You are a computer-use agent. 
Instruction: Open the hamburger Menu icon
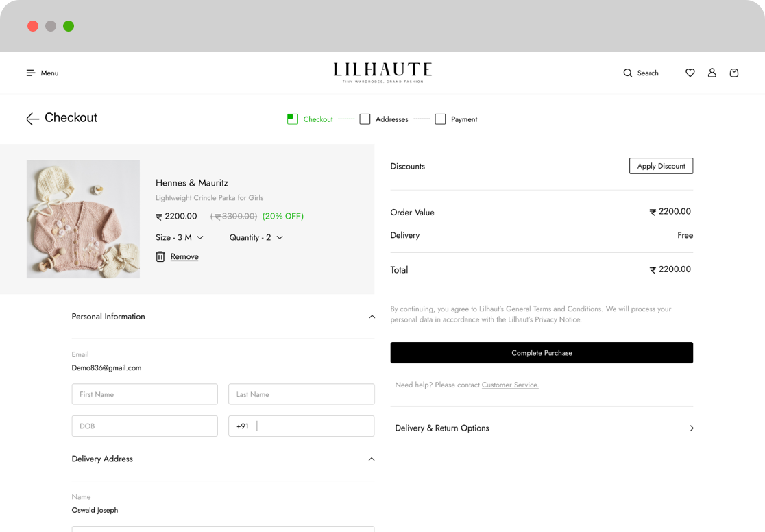click(x=31, y=73)
